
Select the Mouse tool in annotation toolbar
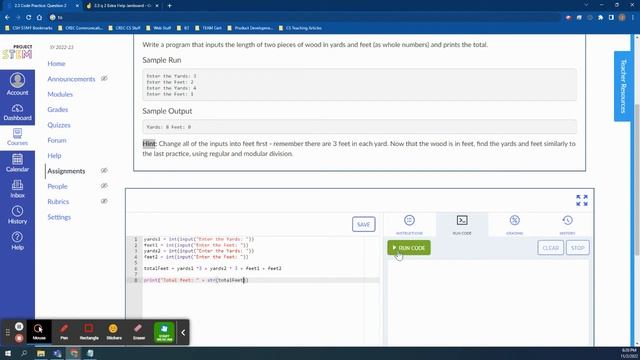(39, 331)
